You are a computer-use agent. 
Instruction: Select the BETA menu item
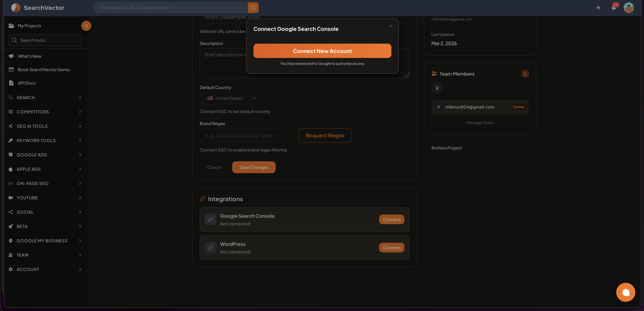pyautogui.click(x=45, y=226)
